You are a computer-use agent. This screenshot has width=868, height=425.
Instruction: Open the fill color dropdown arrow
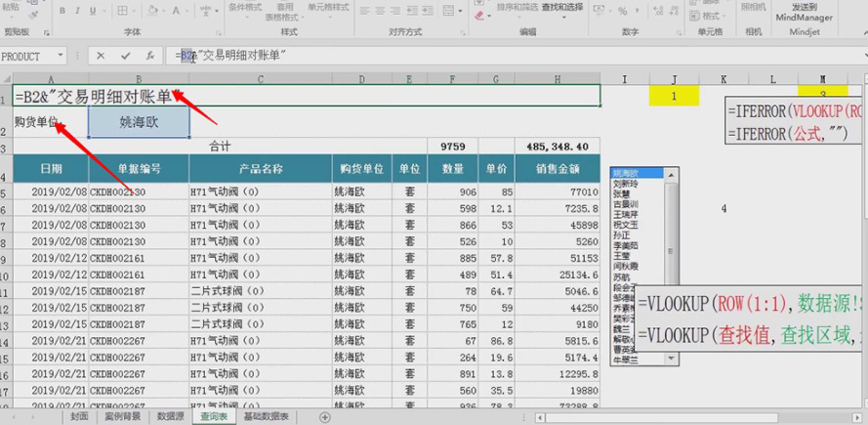click(x=164, y=11)
